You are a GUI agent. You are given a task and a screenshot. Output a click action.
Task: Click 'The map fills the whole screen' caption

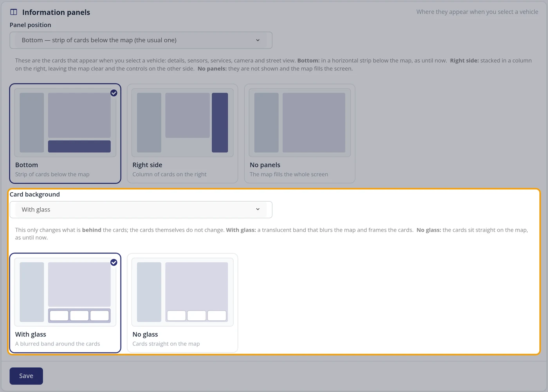(x=289, y=174)
